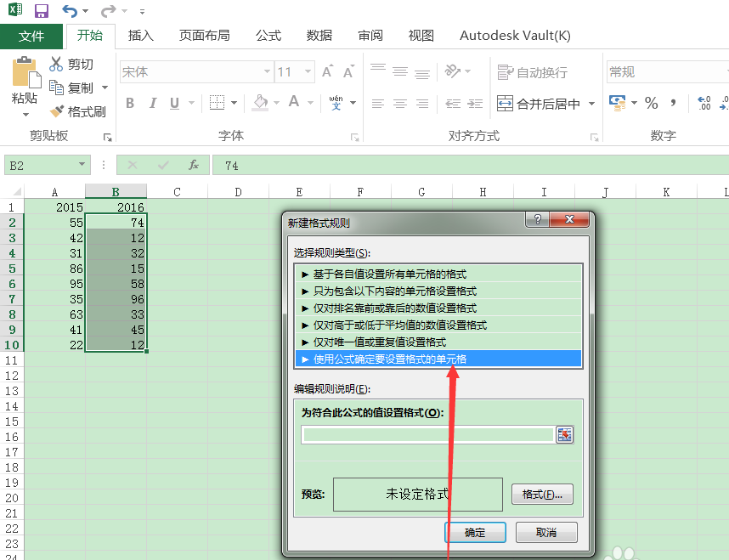This screenshot has width=729, height=560.
Task: Decrease the font size
Action: pyautogui.click(x=348, y=71)
